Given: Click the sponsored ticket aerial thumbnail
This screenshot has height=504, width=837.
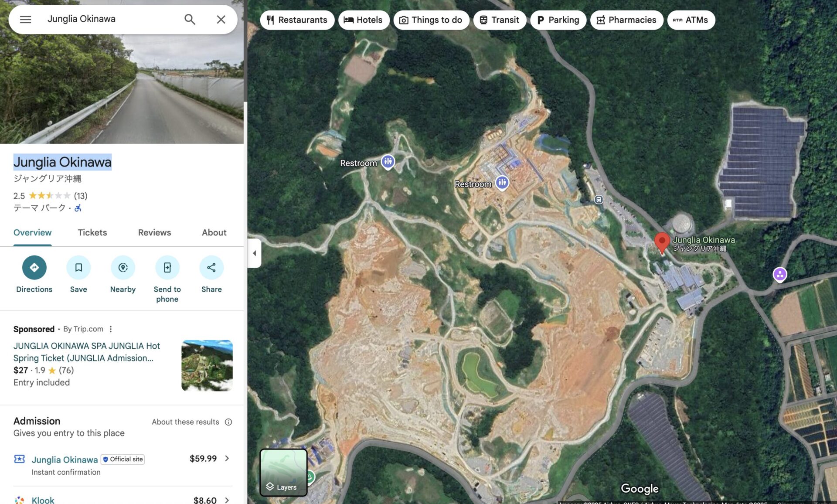Looking at the screenshot, I should pos(207,365).
